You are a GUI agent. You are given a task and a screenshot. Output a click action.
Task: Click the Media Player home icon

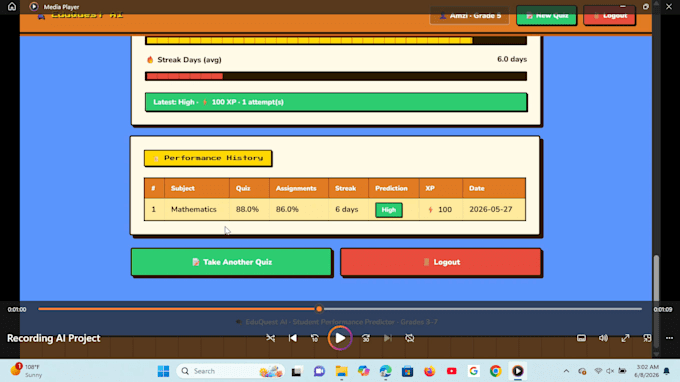point(12,7)
